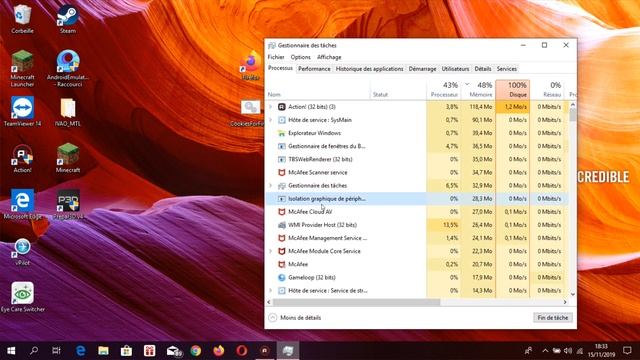Open Chrome from the taskbar

pos(196,351)
